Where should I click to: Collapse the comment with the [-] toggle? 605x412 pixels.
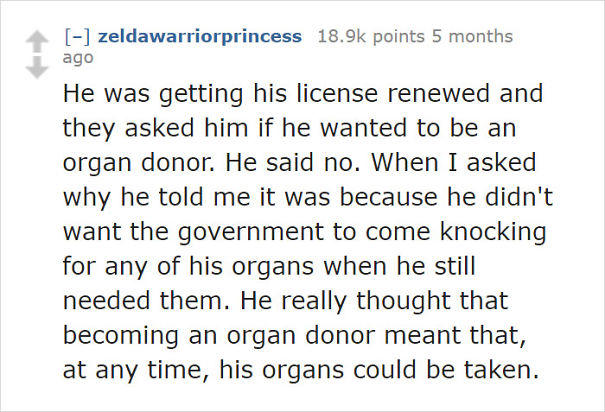76,37
